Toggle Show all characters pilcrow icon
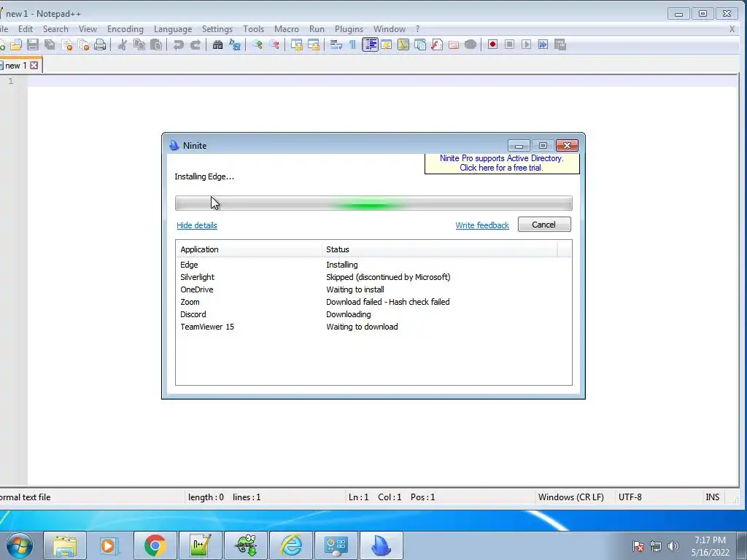747x560 pixels. [352, 44]
